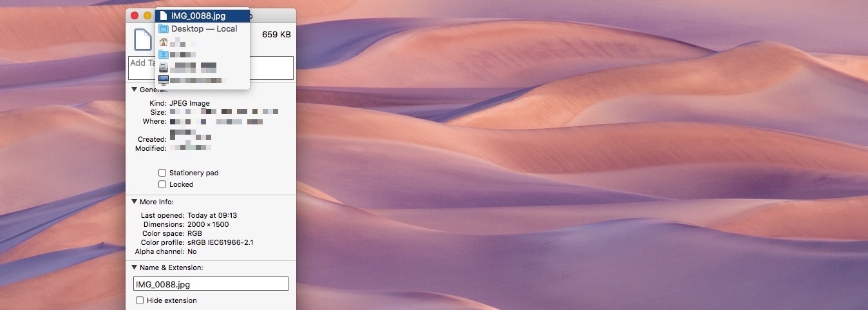Click the IMG_0088.jpg filename text field
Screen dimensions: 868x310
(x=211, y=284)
